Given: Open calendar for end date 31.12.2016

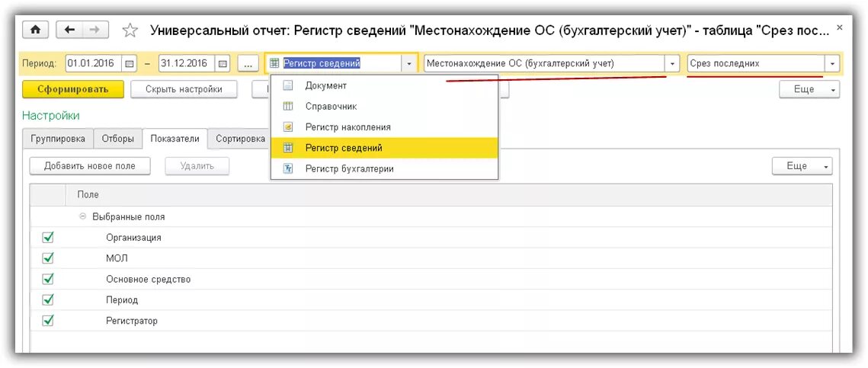Looking at the screenshot, I should (x=223, y=64).
